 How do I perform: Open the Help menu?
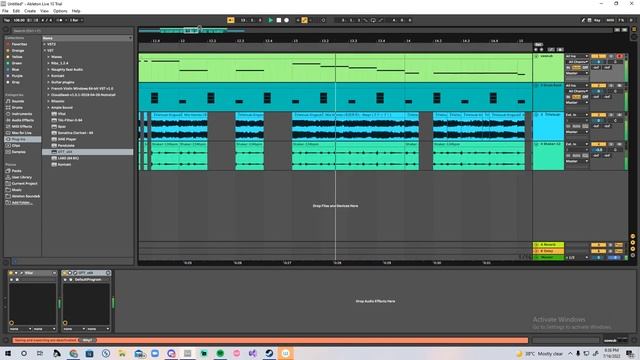pyautogui.click(x=76, y=11)
